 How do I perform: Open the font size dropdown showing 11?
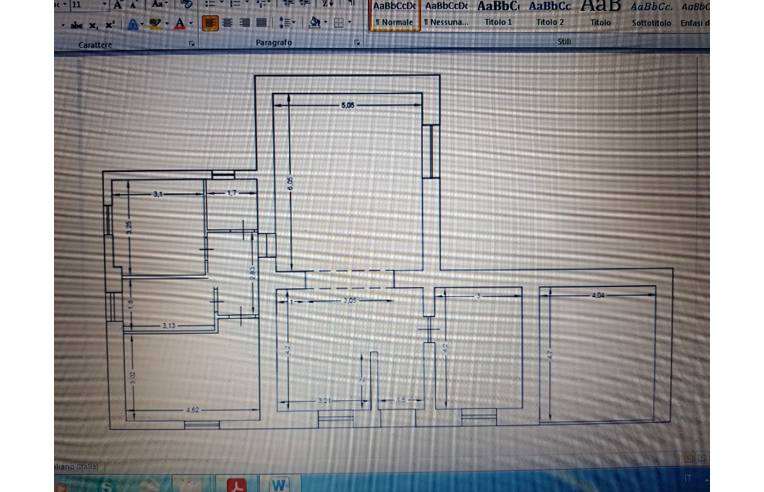click(x=86, y=4)
